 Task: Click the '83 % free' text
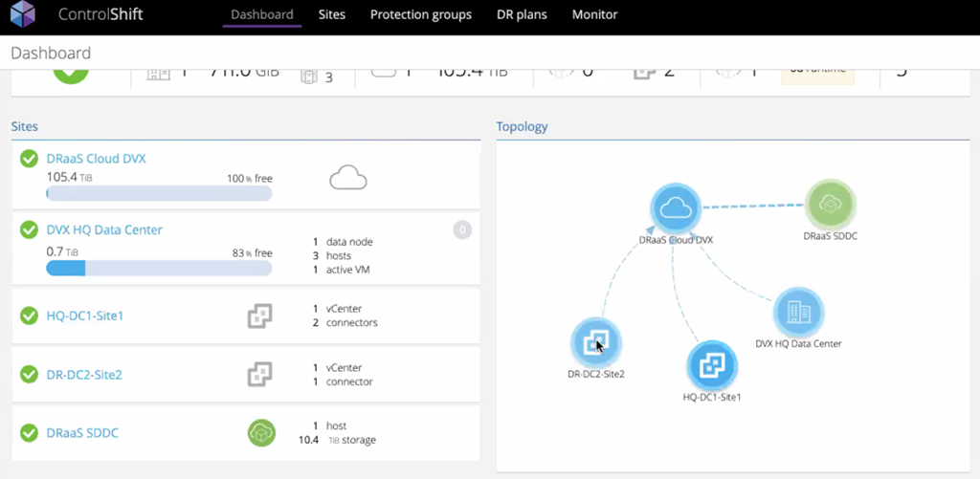[x=252, y=253]
